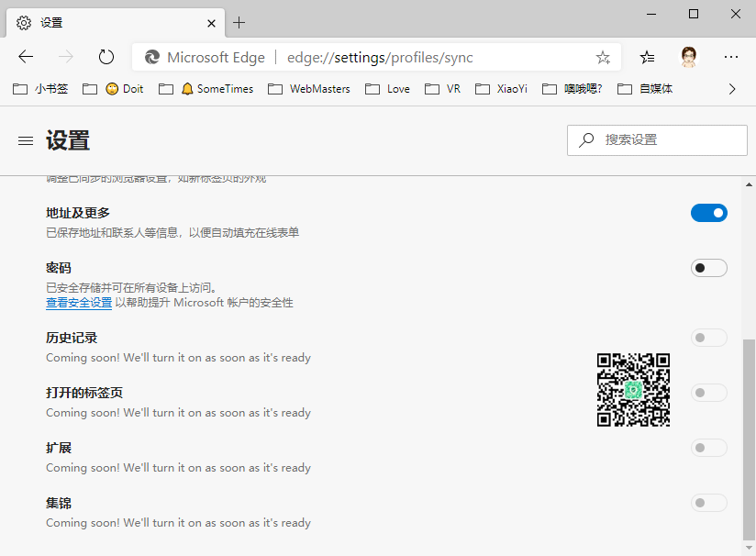Screen dimensions: 756x556
Task: Click the browser back arrow
Action: [x=26, y=57]
